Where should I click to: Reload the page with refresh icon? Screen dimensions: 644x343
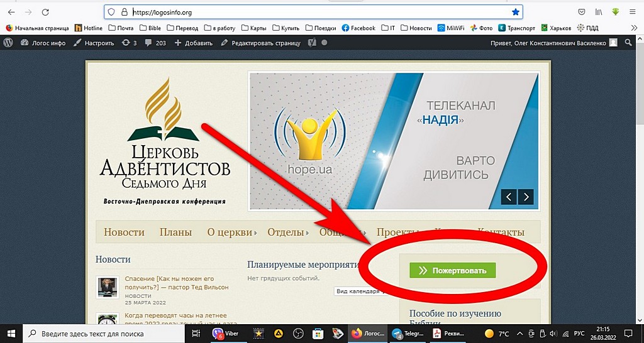click(x=45, y=13)
